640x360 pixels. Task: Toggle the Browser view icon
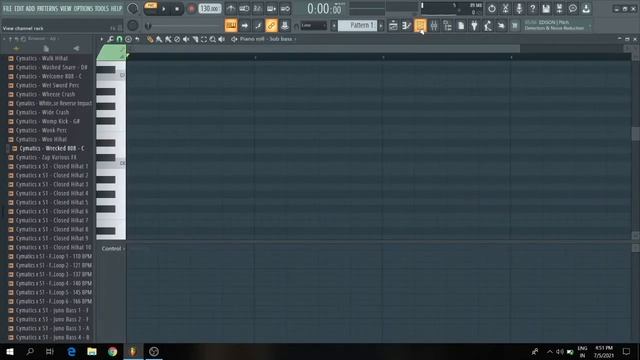(x=447, y=26)
